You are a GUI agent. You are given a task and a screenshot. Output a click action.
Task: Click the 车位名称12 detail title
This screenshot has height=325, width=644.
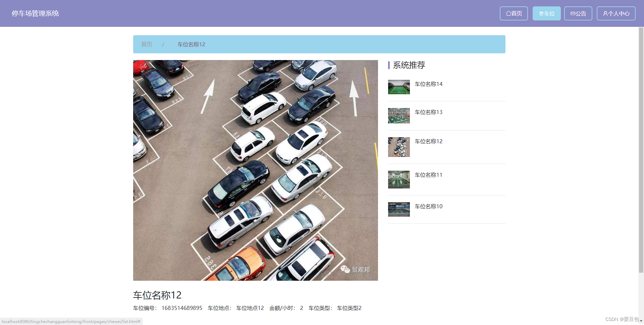pyautogui.click(x=157, y=295)
